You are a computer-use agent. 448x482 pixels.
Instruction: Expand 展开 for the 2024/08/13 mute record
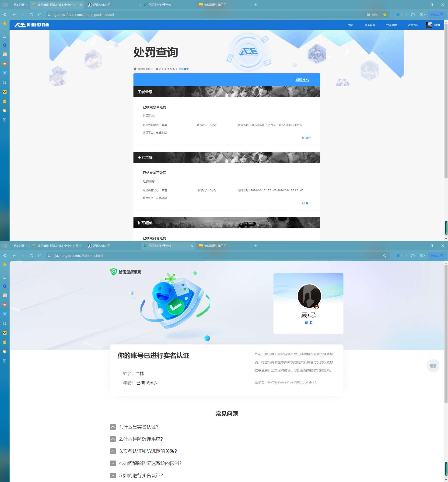click(306, 203)
